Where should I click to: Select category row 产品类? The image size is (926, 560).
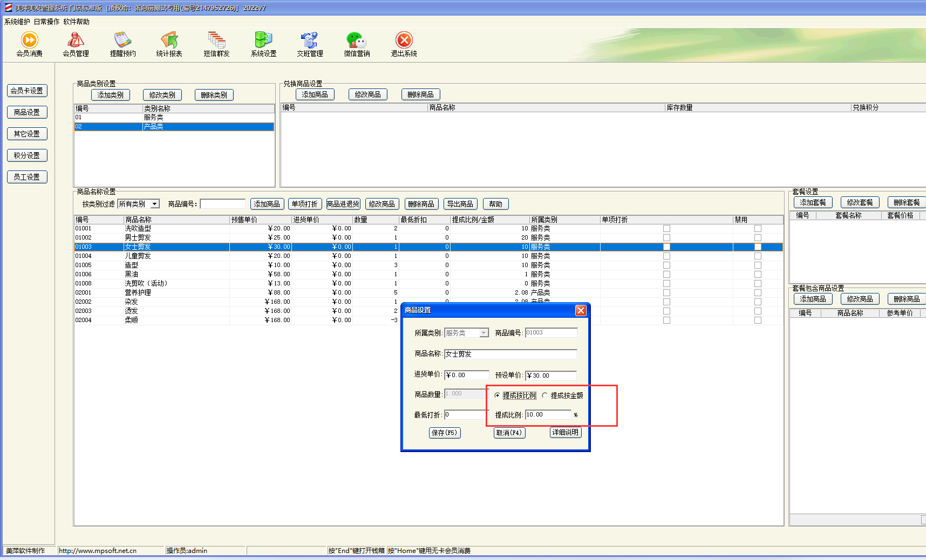pos(174,126)
